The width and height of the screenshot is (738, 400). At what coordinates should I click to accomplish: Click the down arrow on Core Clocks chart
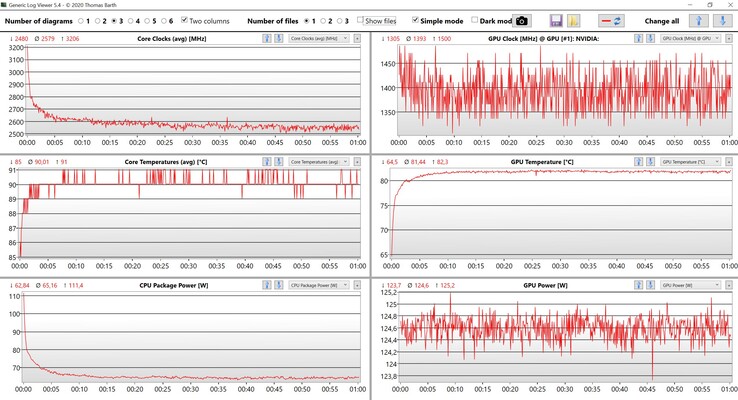pos(279,39)
